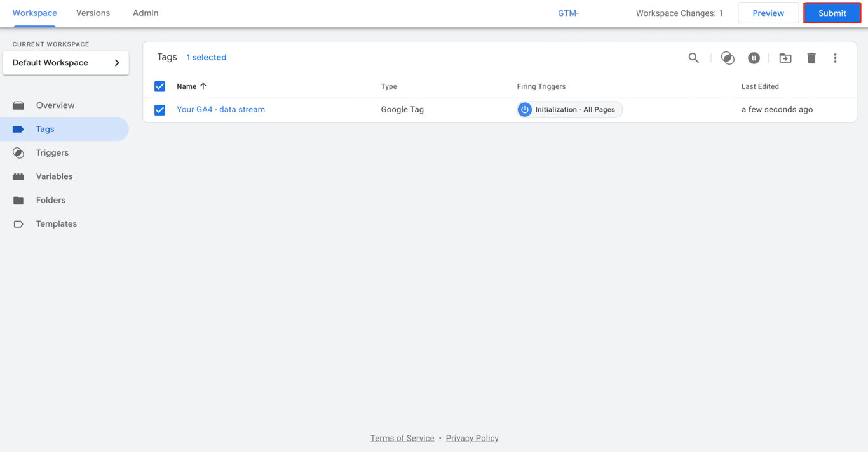Open Variables from the sidebar
The image size is (868, 452).
coord(55,176)
